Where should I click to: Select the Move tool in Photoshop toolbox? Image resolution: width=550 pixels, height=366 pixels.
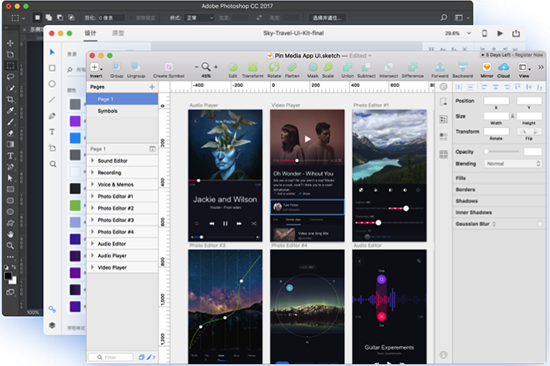pos(10,43)
